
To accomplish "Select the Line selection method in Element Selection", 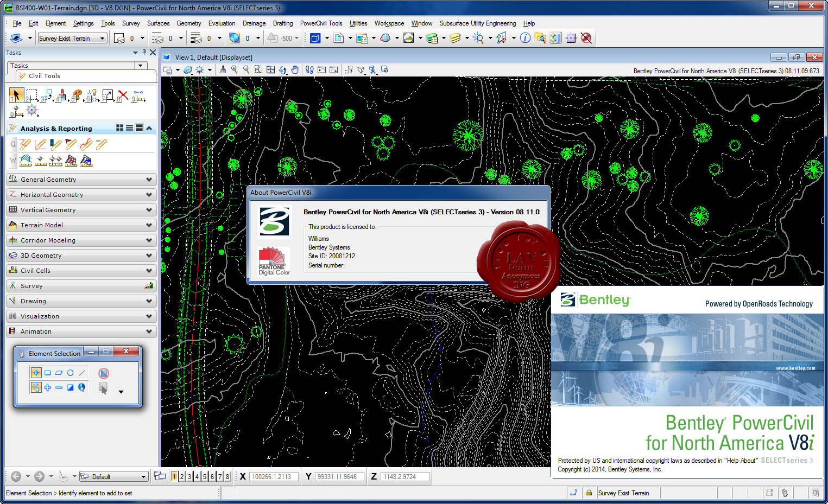I will point(81,373).
